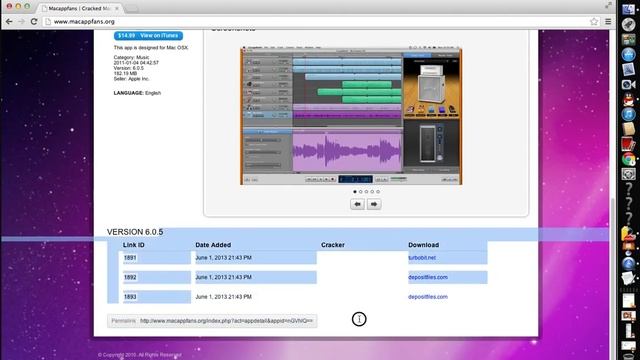Click the date in the Link ID 1893 row
640x360 pixels.
click(223, 297)
